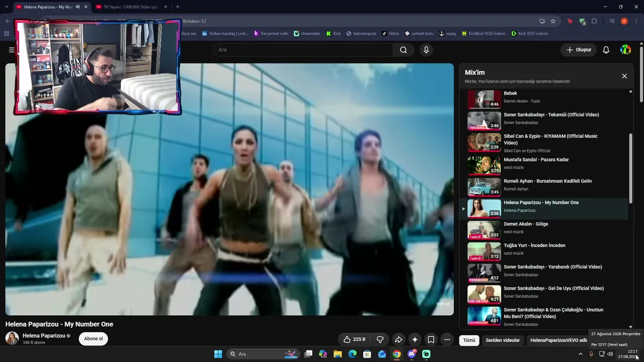Click the Oluştur create button
Viewport: 644px width, 362px height.
579,50
